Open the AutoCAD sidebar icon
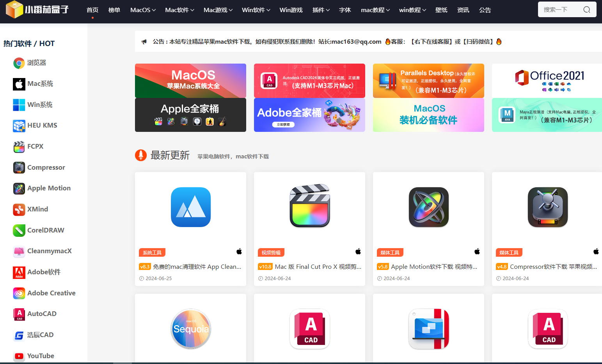The width and height of the screenshot is (602, 364). (x=19, y=314)
